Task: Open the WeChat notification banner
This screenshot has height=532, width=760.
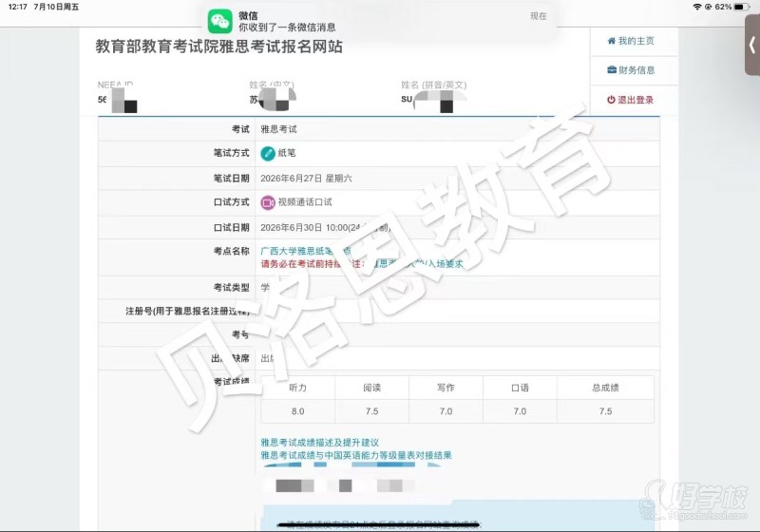Action: pyautogui.click(x=381, y=21)
